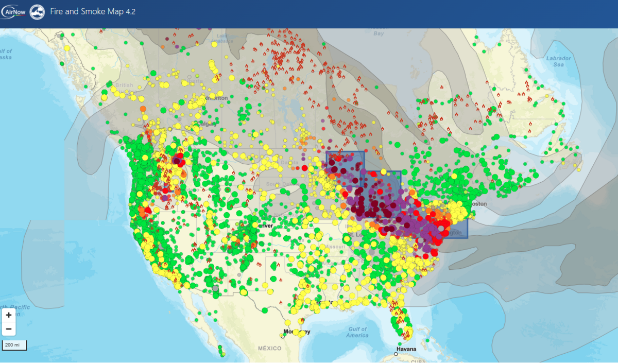Click the Missouri state label
The width and height of the screenshot is (618, 364).
pyautogui.click(x=335, y=247)
